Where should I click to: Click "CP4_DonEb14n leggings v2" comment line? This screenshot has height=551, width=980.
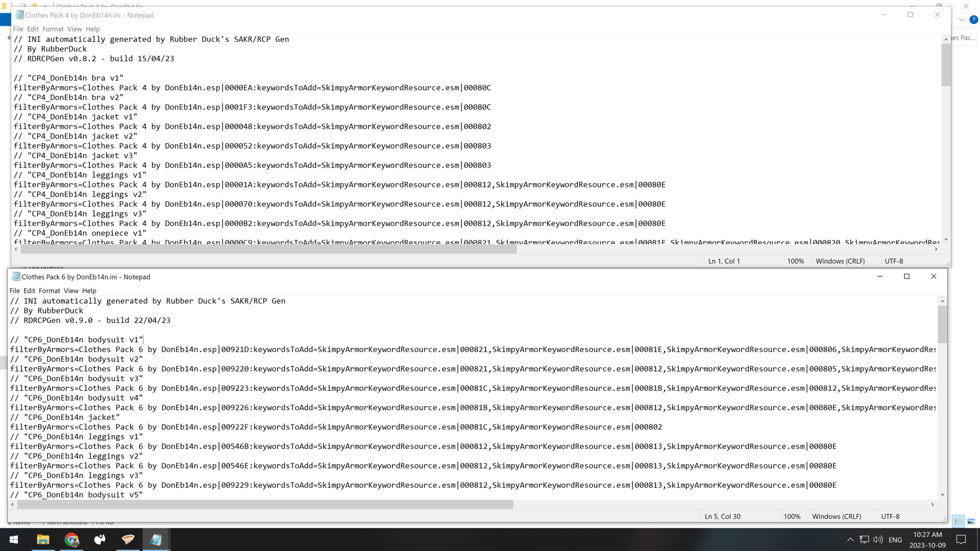pos(80,194)
